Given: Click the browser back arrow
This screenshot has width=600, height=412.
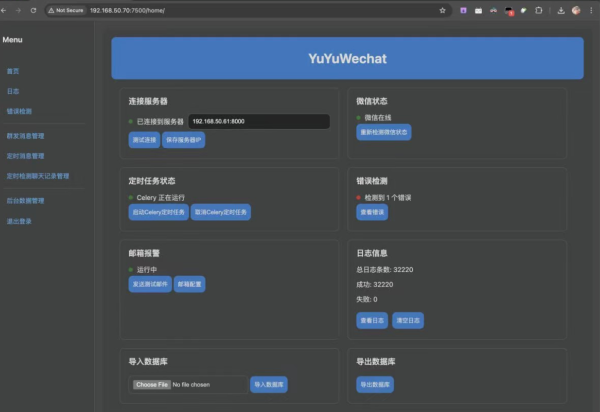Looking at the screenshot, I should pos(6,10).
